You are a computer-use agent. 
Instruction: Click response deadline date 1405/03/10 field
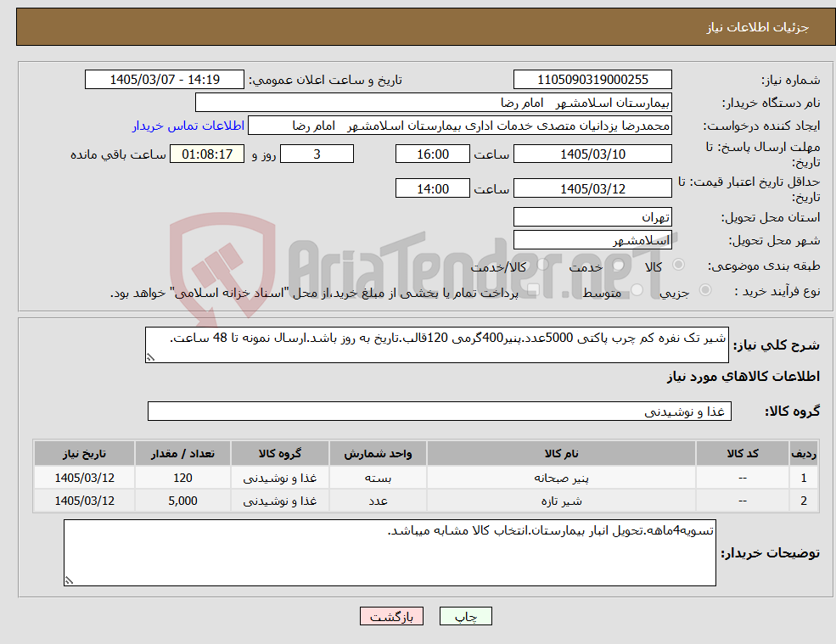[x=592, y=154]
